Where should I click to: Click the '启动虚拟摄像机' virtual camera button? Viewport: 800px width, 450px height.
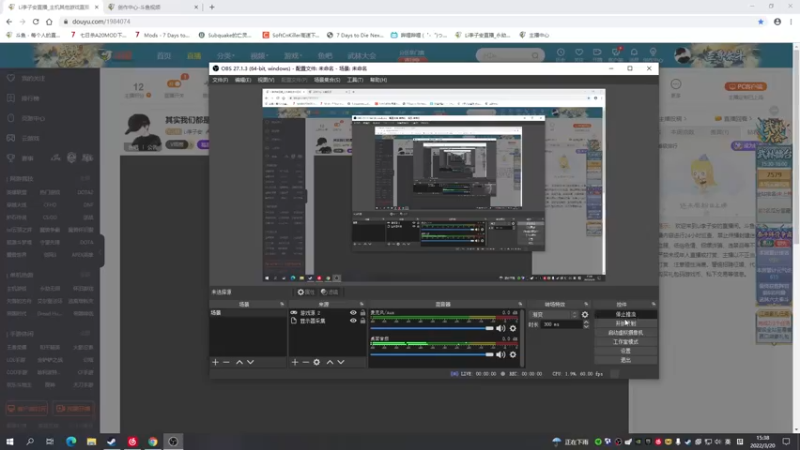[x=626, y=333]
